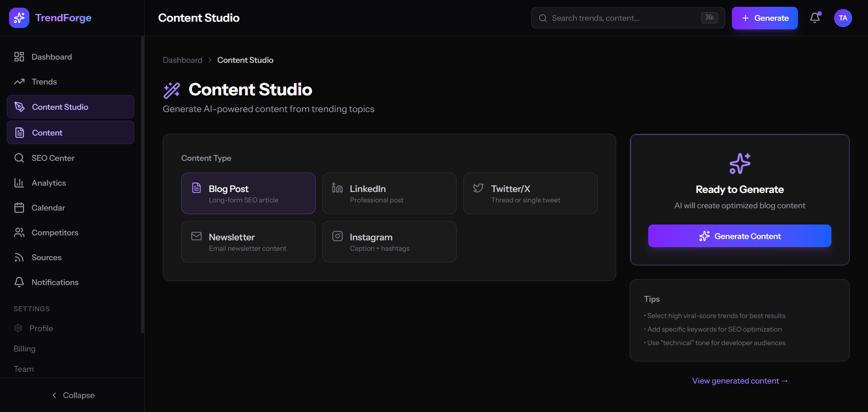The image size is (868, 412).
Task: Click the Instagram camera icon
Action: click(x=337, y=236)
